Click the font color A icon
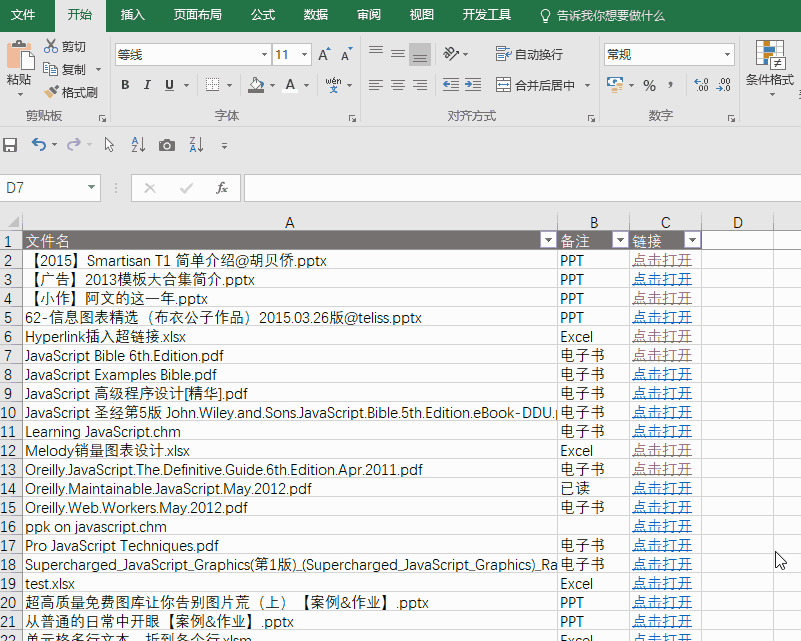Viewport: 801px width, 641px height. [290, 85]
